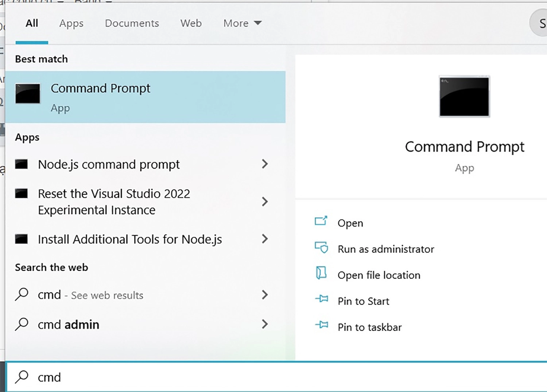
Task: Expand the cmd See web results chevron
Action: click(265, 294)
